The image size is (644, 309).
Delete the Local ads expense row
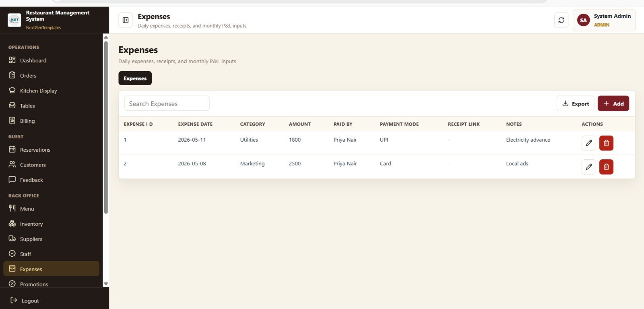606,167
